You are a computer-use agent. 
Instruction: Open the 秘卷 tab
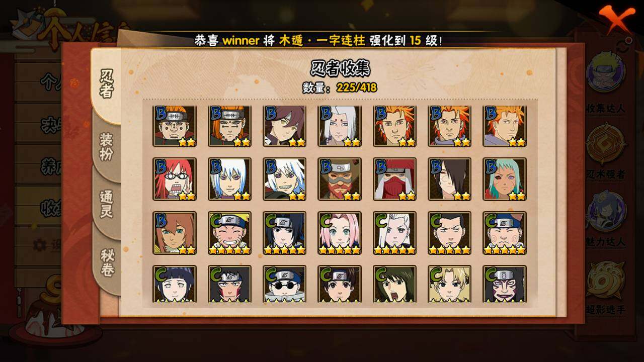point(107,262)
